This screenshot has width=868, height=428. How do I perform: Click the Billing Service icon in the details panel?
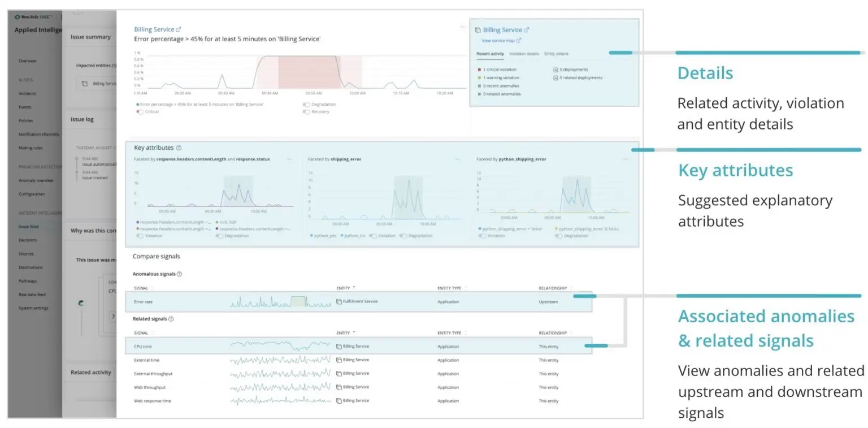click(478, 29)
